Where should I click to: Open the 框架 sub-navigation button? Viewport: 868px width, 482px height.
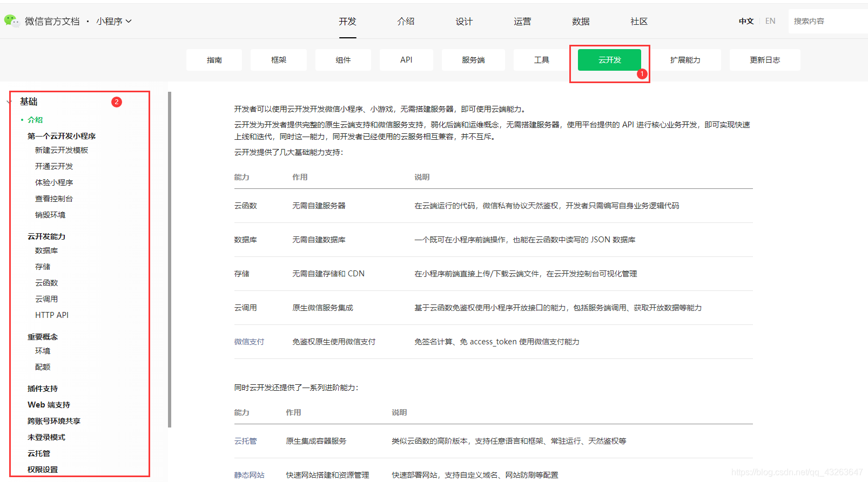pyautogui.click(x=279, y=60)
